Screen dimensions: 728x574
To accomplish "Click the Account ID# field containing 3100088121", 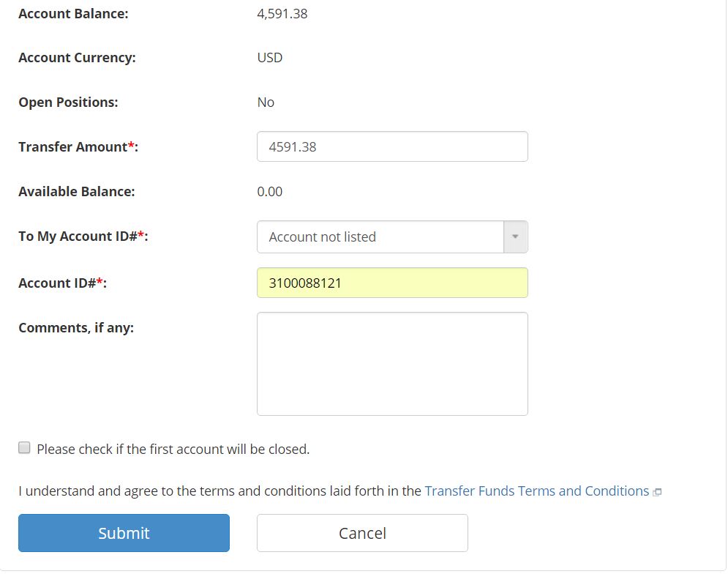I will [x=392, y=283].
